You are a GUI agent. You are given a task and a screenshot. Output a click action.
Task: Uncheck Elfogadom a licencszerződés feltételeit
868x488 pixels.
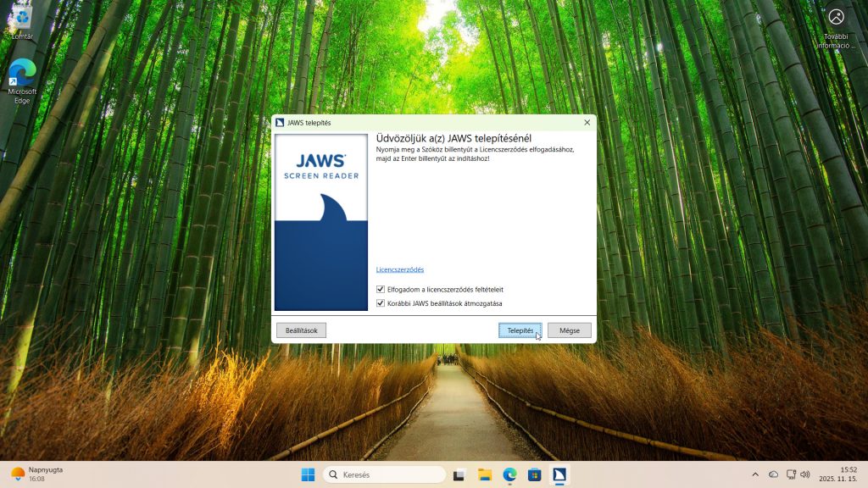tap(381, 288)
